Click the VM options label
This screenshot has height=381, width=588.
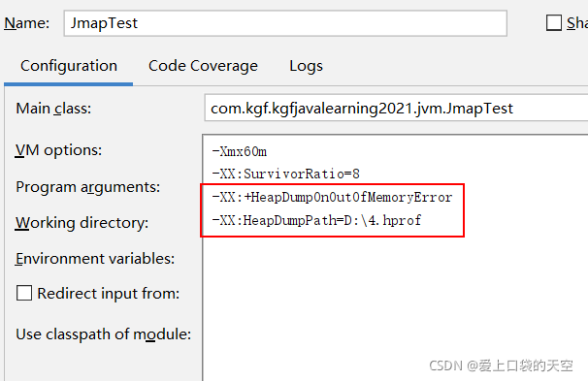[58, 150]
